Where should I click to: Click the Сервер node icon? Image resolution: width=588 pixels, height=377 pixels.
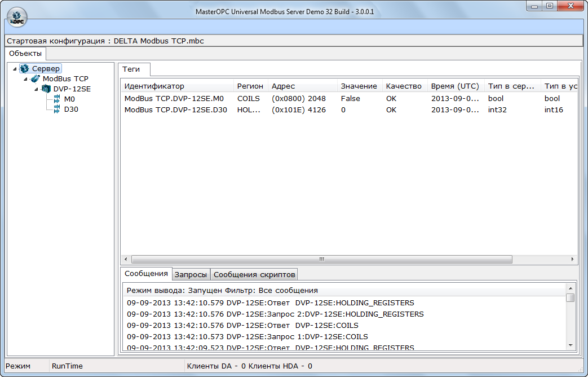pos(24,68)
